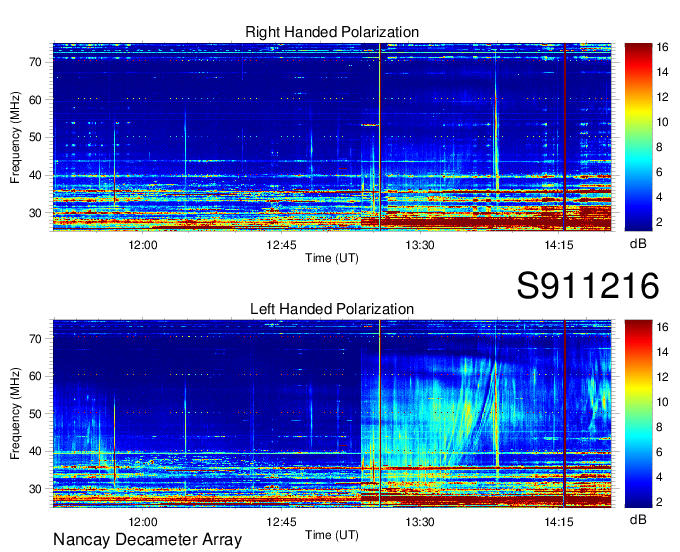Click Time (UT) label under Left Handed plot
Image resolution: width=680 pixels, height=552 pixels.
click(332, 535)
